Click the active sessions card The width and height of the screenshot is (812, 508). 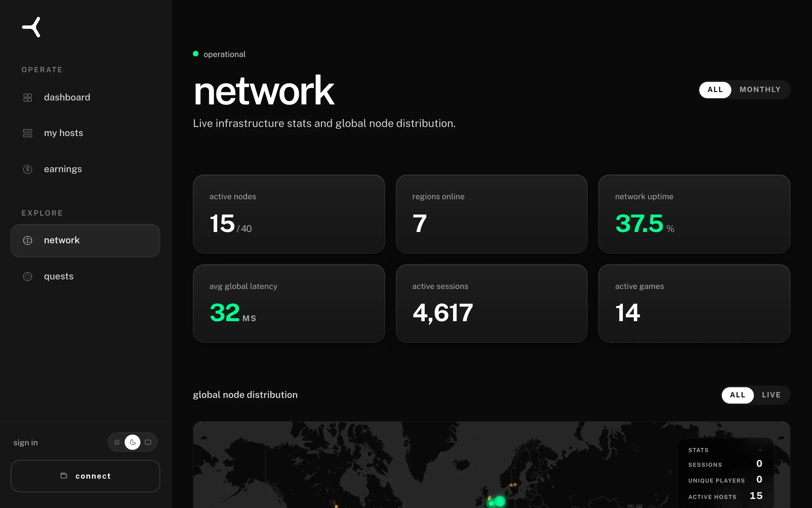[491, 303]
